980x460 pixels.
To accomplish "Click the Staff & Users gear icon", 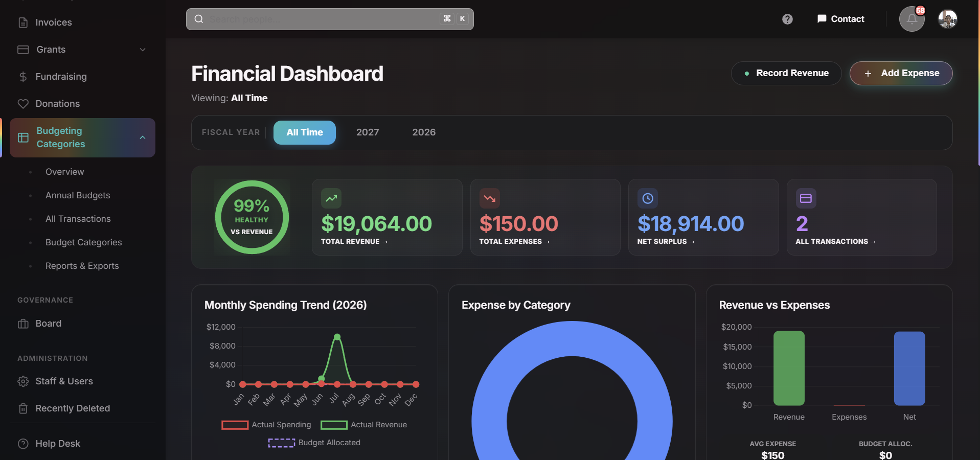I will (x=23, y=381).
